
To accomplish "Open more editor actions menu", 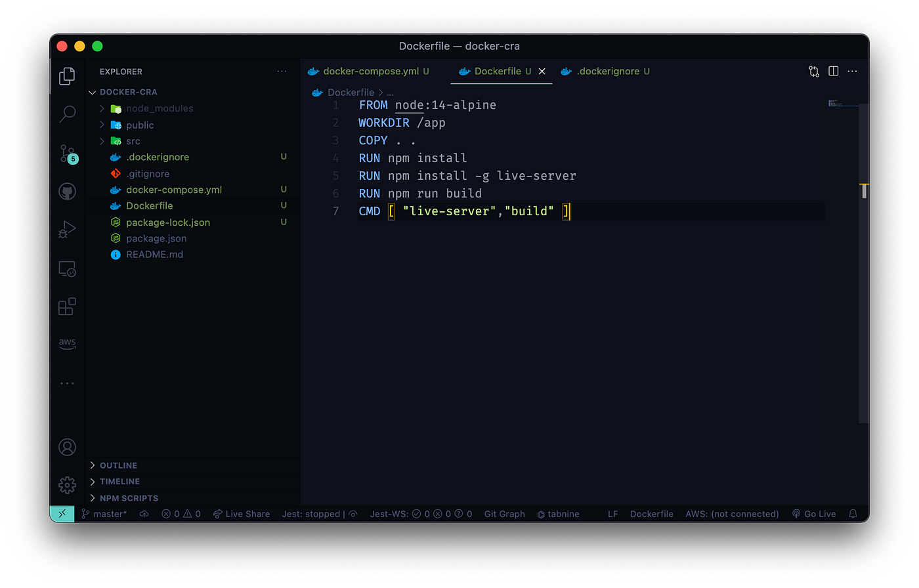I will tap(852, 72).
